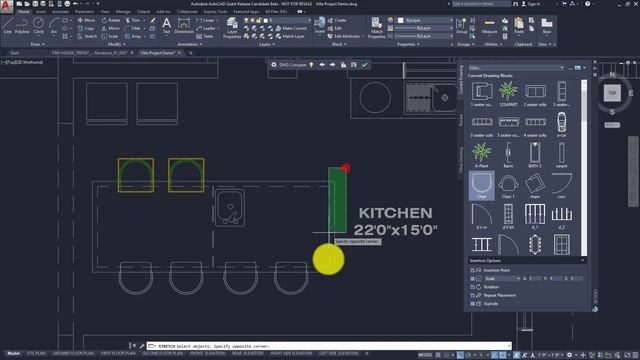Open Layer Properties manager
Viewport: 640px width, 360px height.
(x=232, y=28)
